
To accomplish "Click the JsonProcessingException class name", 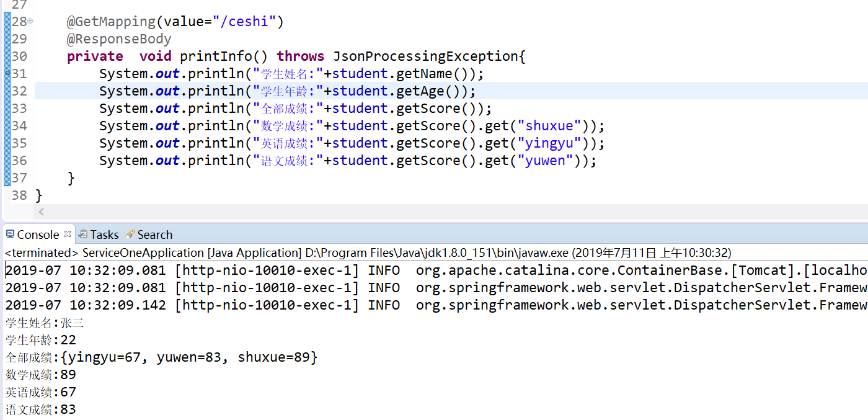I will coord(425,56).
